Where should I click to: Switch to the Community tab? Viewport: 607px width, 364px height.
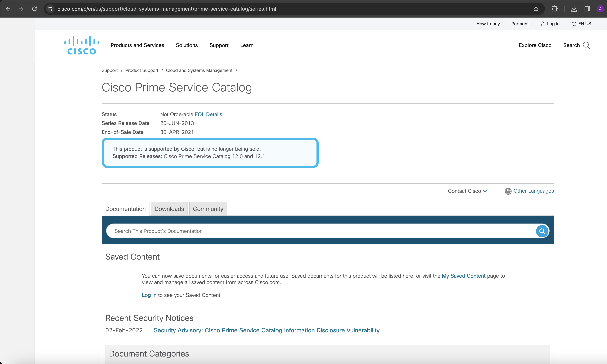click(208, 209)
